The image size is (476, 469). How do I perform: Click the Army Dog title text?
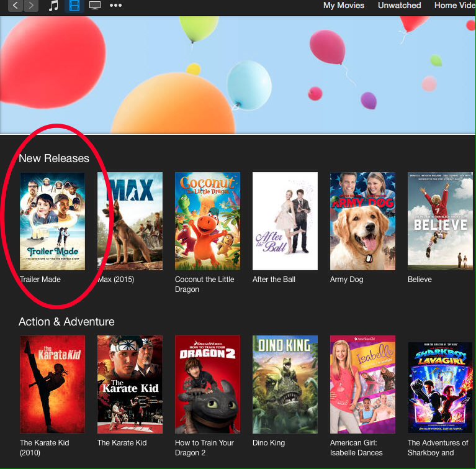click(347, 280)
